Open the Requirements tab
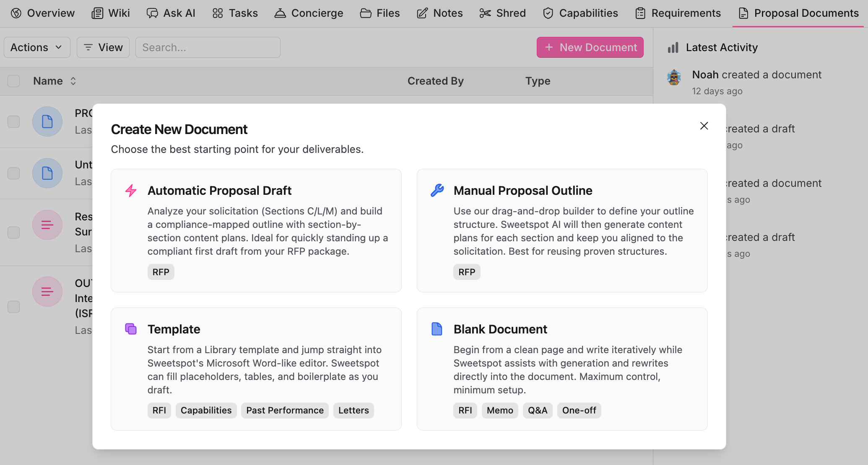 pos(678,13)
